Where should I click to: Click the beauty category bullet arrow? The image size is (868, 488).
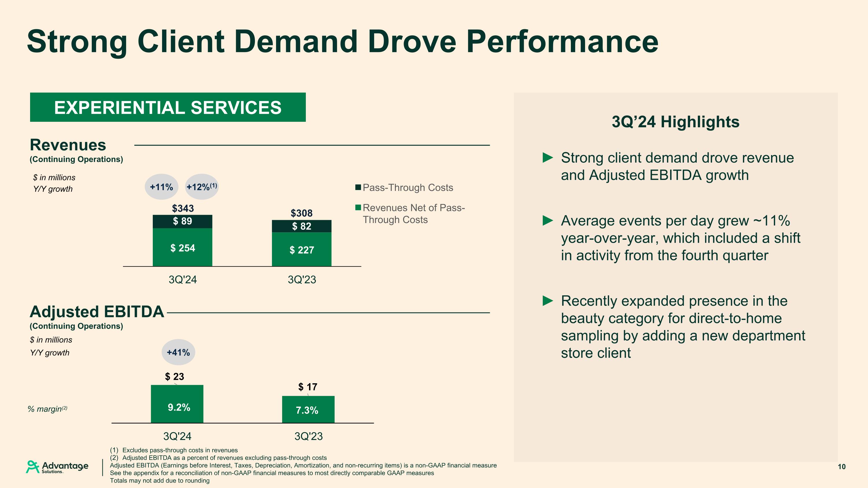click(547, 301)
